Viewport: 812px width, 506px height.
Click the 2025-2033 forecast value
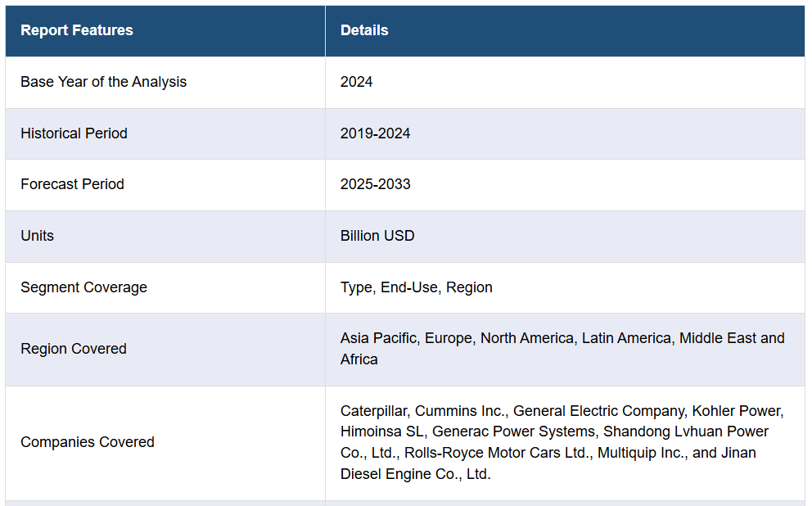pos(375,184)
